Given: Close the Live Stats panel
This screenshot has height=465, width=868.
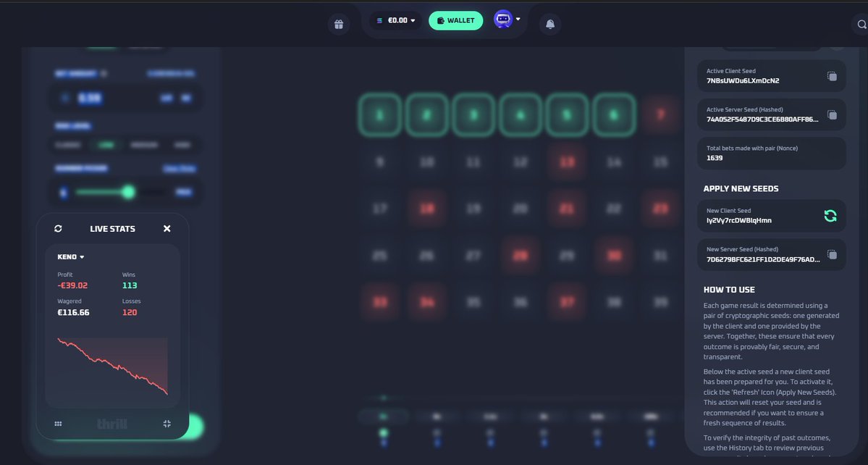Looking at the screenshot, I should pyautogui.click(x=167, y=229).
